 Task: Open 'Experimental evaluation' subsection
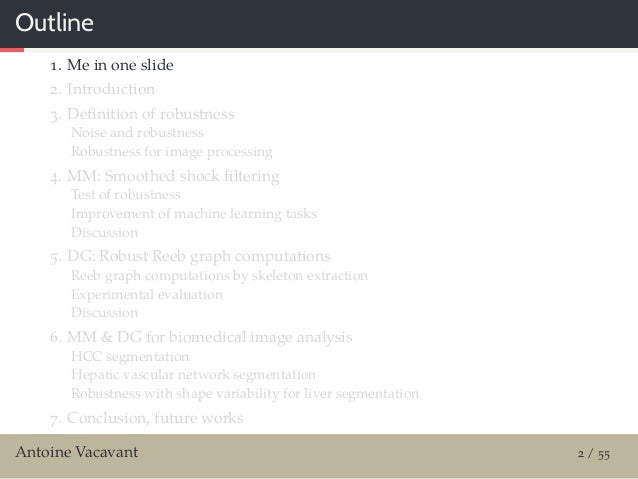(x=147, y=295)
